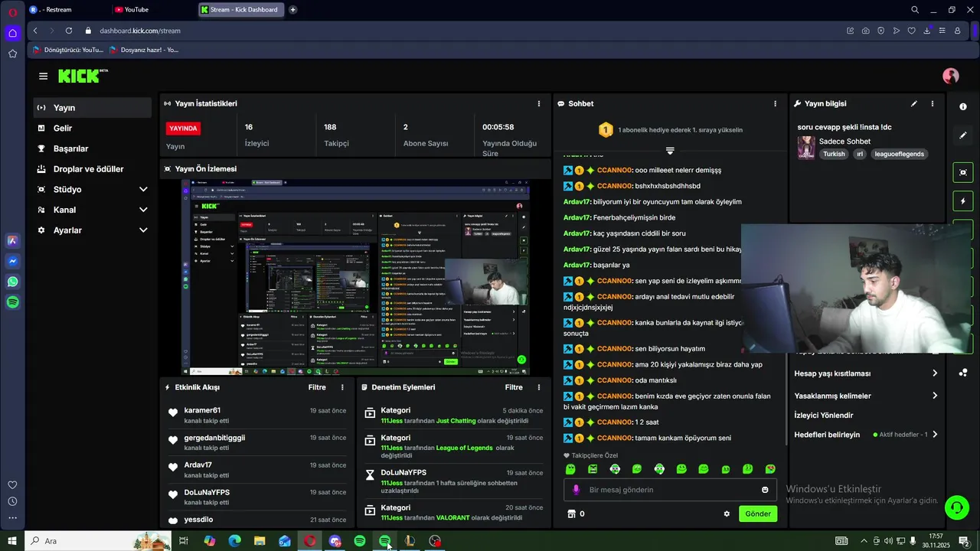Open Etkinlik Akışı three-dot menu
980x551 pixels.
(342, 387)
